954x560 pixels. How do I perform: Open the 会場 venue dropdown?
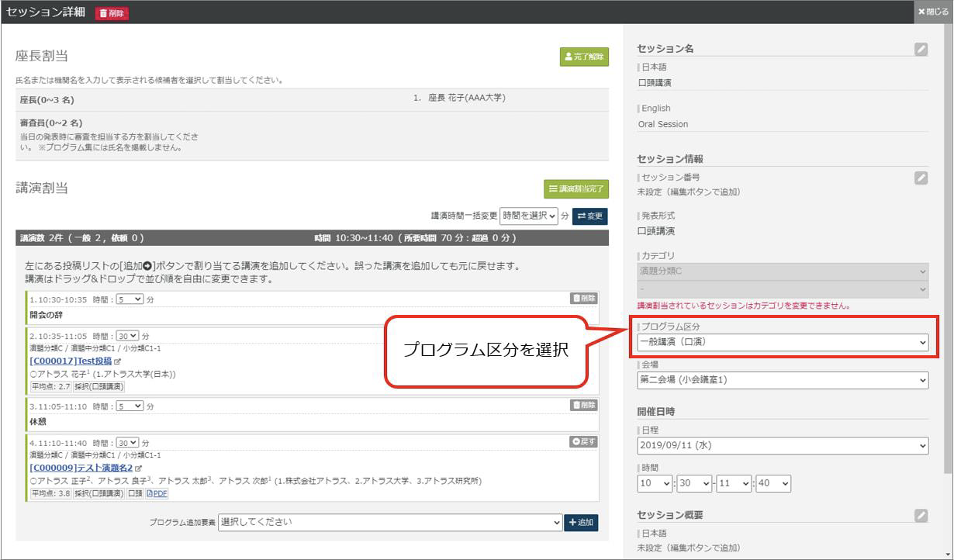(x=782, y=380)
